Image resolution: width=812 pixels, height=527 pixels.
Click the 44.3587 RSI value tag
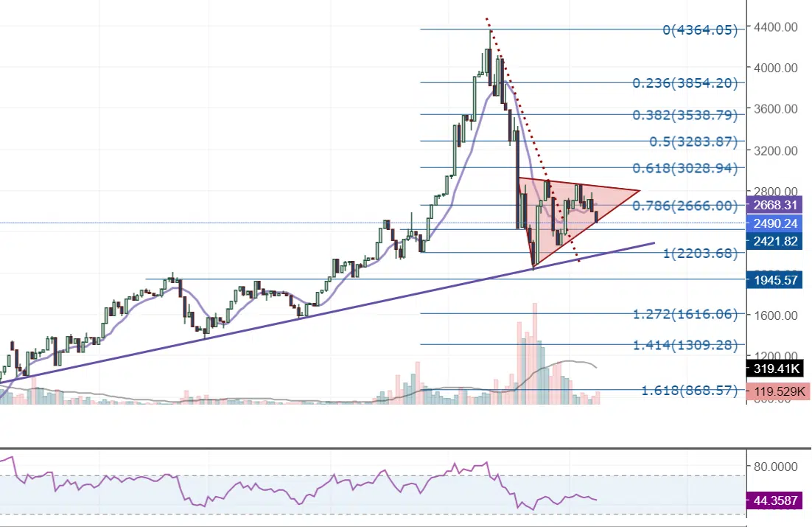pyautogui.click(x=777, y=500)
